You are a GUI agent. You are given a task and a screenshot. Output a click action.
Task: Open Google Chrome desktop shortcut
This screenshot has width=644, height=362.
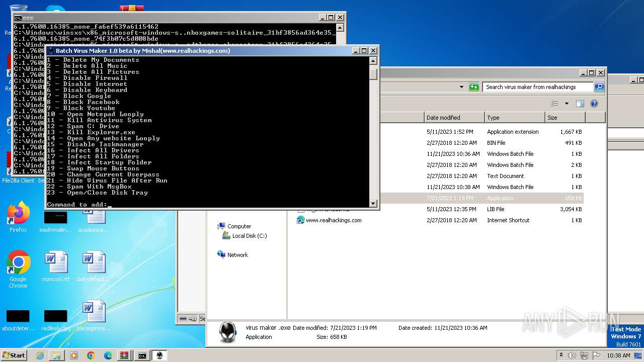click(18, 269)
